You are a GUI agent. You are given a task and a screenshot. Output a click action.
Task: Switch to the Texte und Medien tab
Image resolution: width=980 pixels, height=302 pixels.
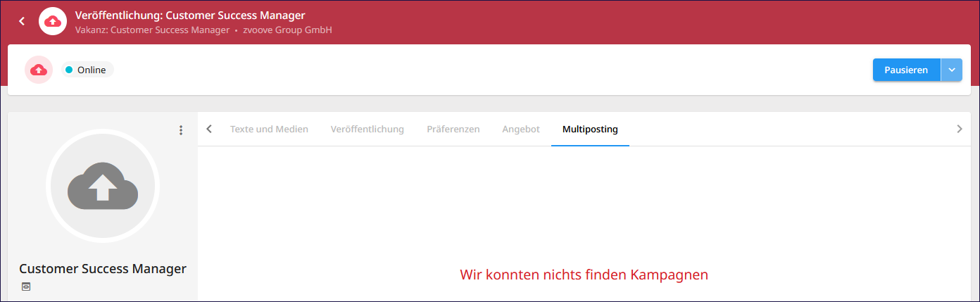click(269, 129)
